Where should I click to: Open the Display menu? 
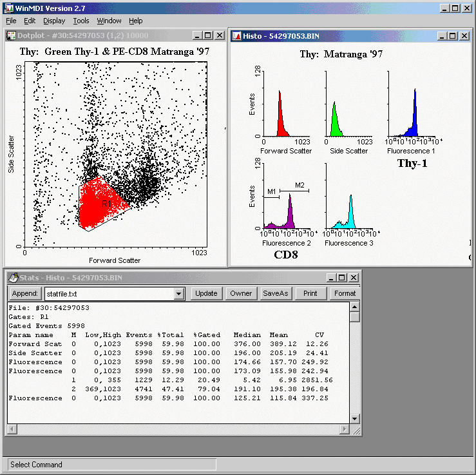pyautogui.click(x=54, y=21)
